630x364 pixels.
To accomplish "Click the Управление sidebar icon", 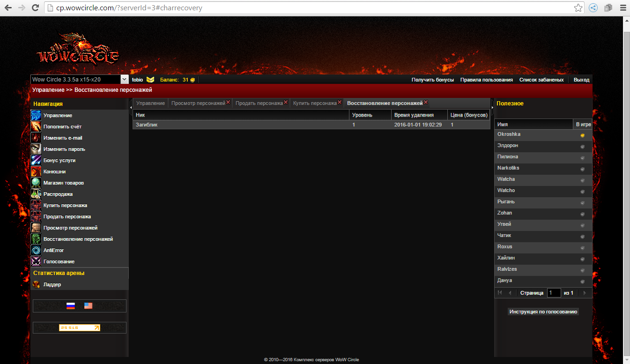I will (x=36, y=115).
